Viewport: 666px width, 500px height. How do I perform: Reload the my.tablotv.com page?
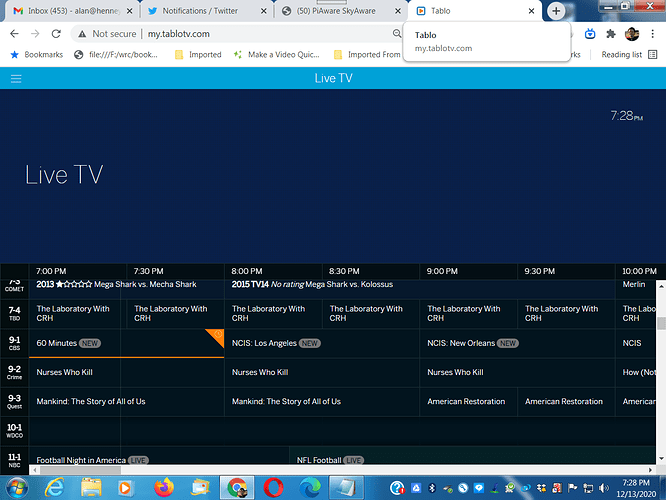pyautogui.click(x=56, y=34)
